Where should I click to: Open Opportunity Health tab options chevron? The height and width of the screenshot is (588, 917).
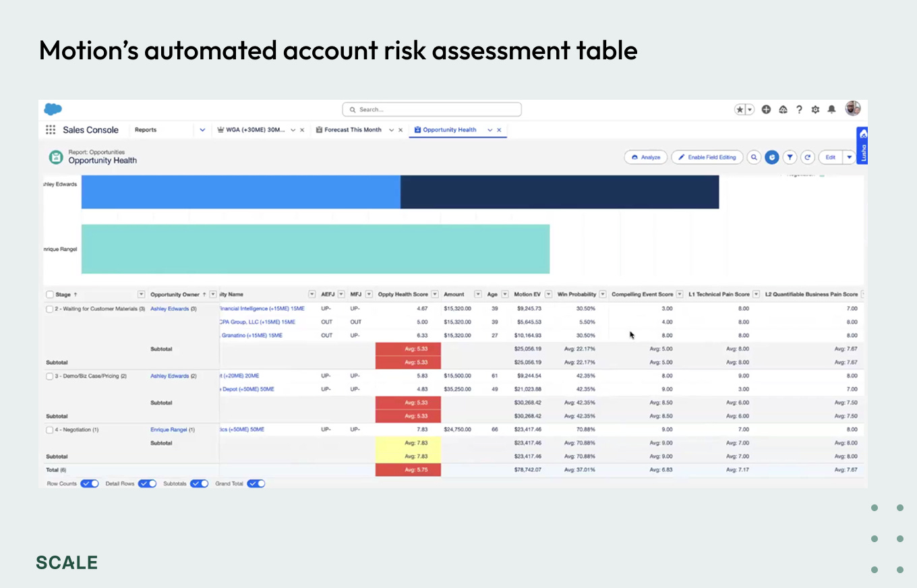pyautogui.click(x=490, y=130)
